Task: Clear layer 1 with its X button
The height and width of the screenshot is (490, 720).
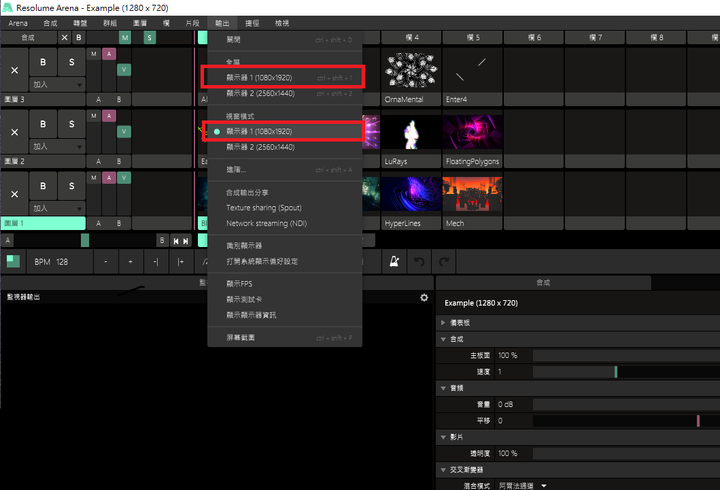Action: click(x=15, y=194)
